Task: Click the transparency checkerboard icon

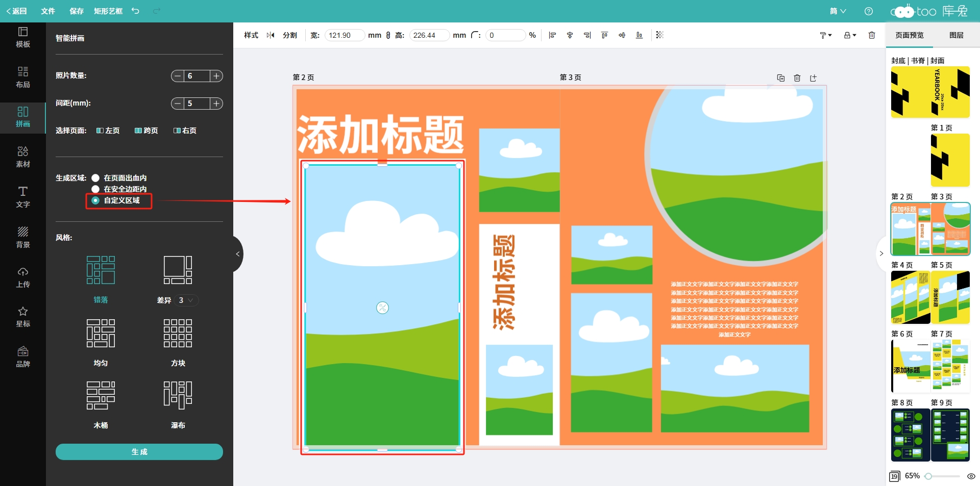Action: point(659,35)
